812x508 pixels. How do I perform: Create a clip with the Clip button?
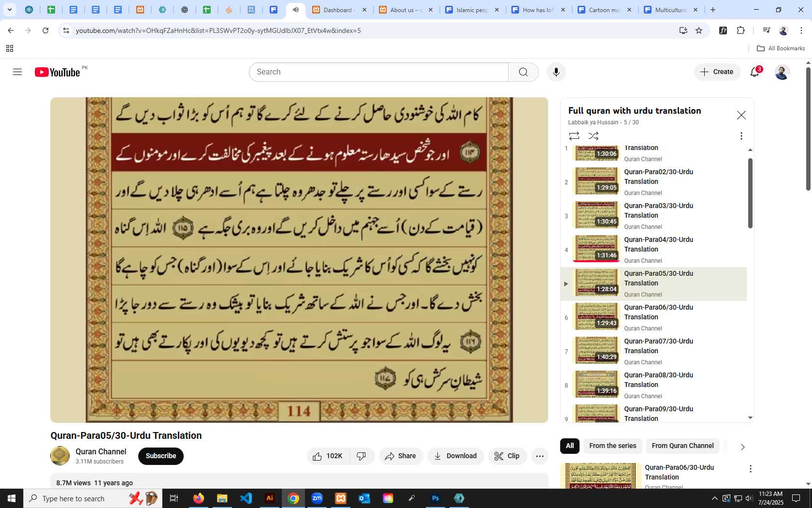click(x=507, y=456)
